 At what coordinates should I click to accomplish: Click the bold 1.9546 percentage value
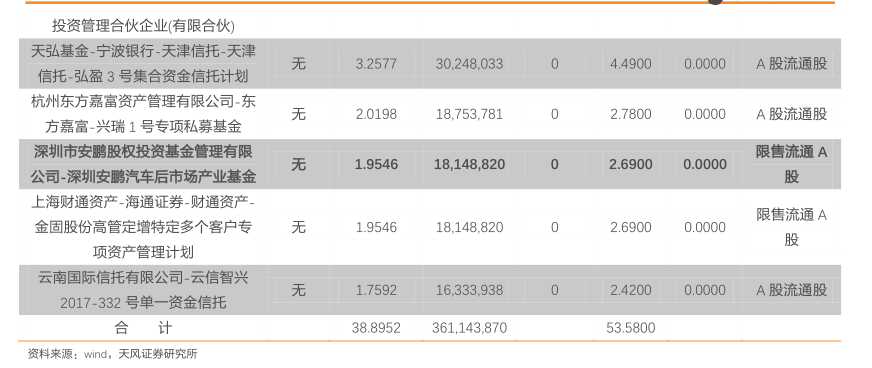pos(376,165)
